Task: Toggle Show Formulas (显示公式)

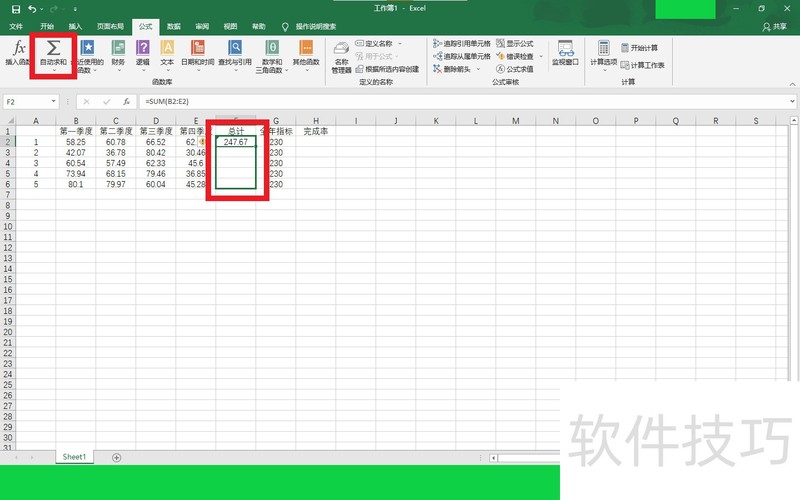Action: pyautogui.click(x=515, y=43)
